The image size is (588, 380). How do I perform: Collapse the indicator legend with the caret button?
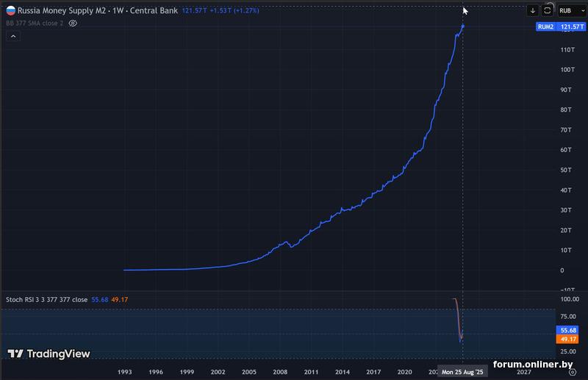(13, 37)
